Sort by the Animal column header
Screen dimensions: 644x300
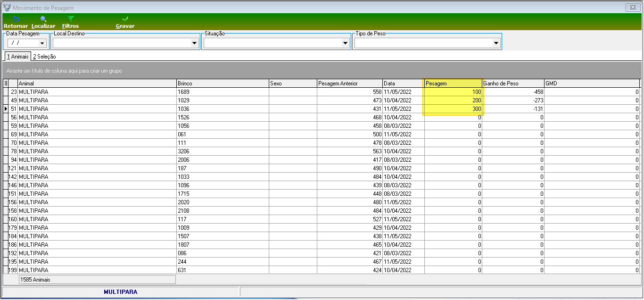tap(97, 83)
